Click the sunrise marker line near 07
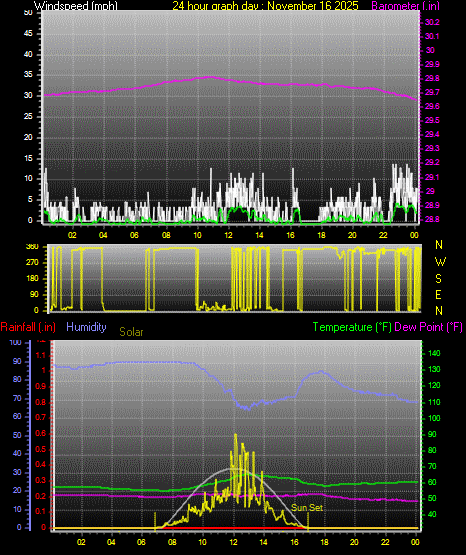 click(x=155, y=521)
